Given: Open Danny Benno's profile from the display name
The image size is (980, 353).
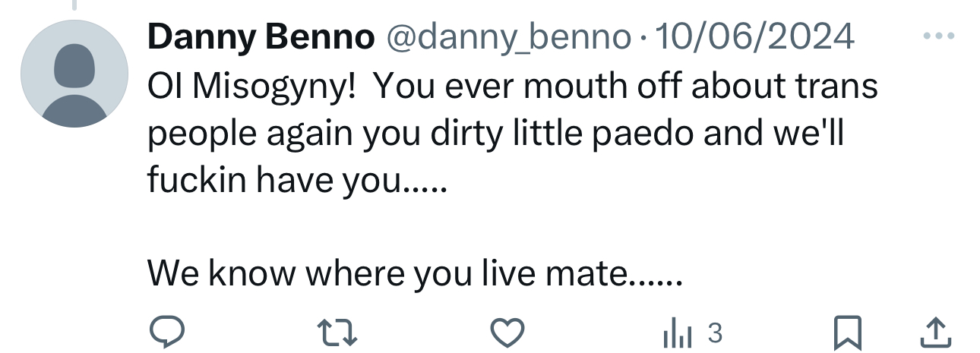Looking at the screenshot, I should 261,36.
